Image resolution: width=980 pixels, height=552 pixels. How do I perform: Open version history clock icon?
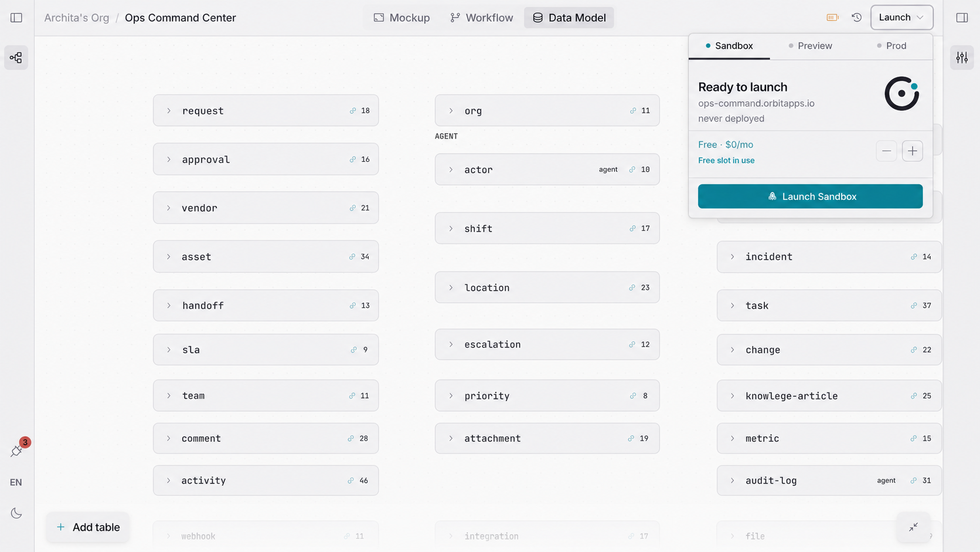(x=856, y=18)
